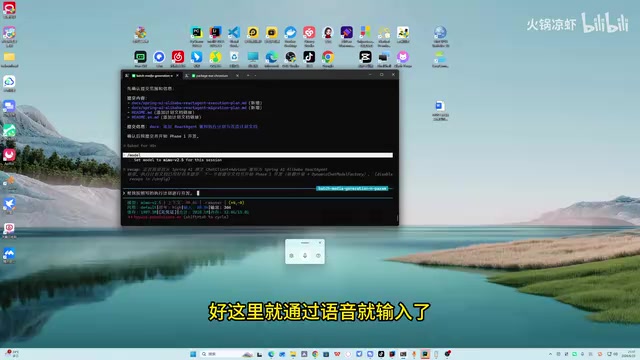Open TikTok (Douyin) desktop shortcut
640x360 pixels.
tap(309, 57)
